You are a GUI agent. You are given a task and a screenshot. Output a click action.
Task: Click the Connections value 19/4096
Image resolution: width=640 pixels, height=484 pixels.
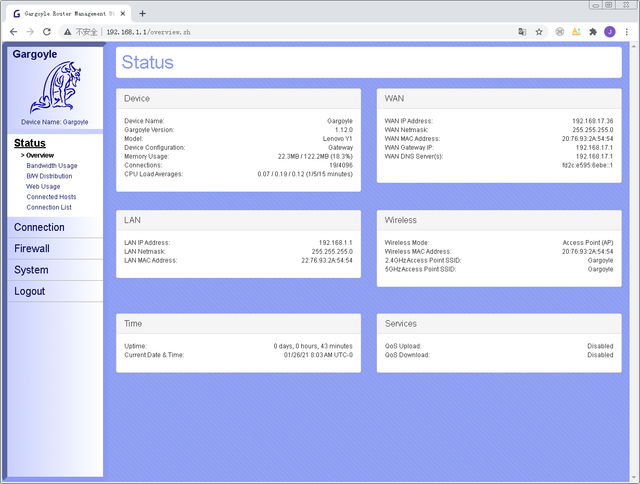point(341,165)
